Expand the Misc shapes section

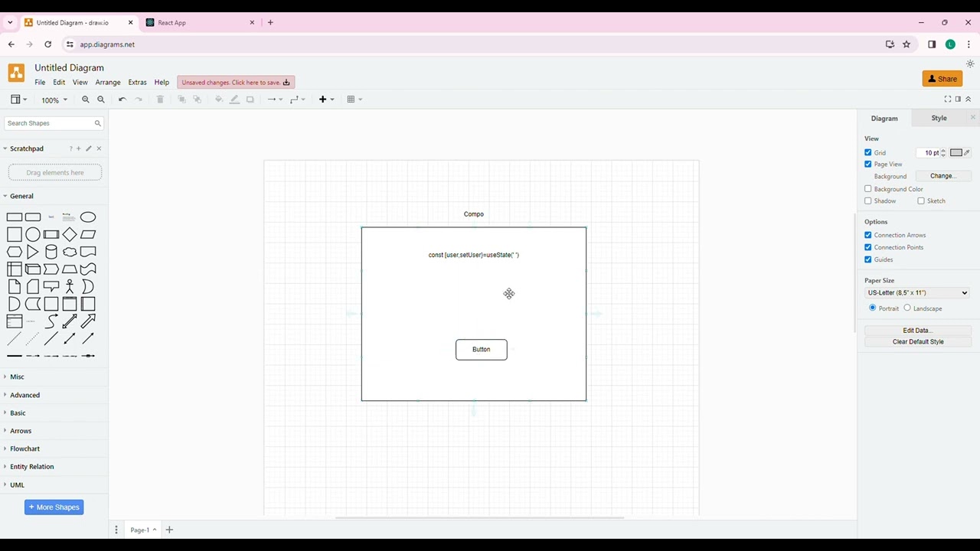coord(17,377)
